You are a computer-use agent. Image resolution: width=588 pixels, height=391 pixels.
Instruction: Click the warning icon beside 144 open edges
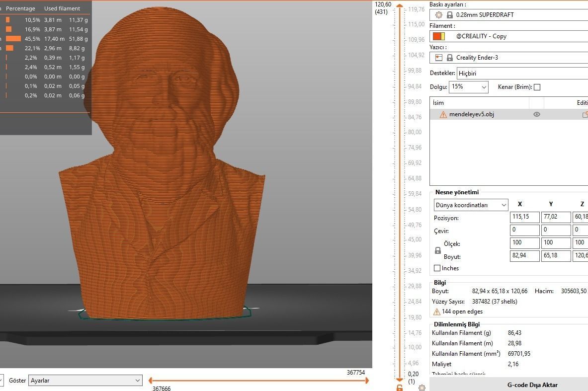tap(436, 312)
